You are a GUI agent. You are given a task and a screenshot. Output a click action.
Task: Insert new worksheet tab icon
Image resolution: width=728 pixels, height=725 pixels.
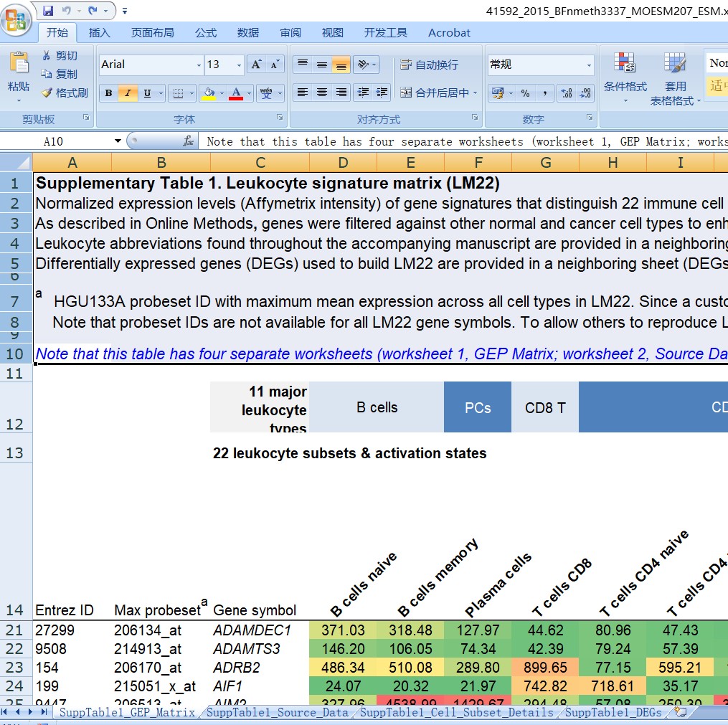click(680, 712)
